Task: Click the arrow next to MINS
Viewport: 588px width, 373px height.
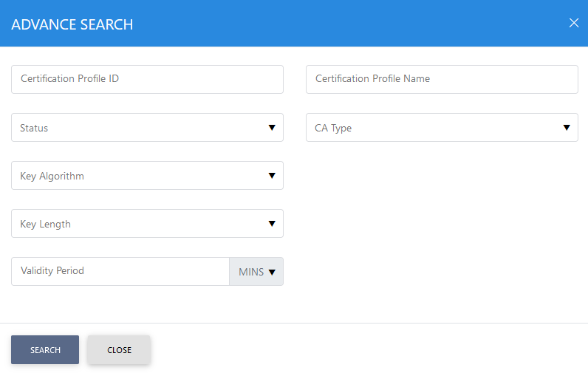Action: [272, 272]
